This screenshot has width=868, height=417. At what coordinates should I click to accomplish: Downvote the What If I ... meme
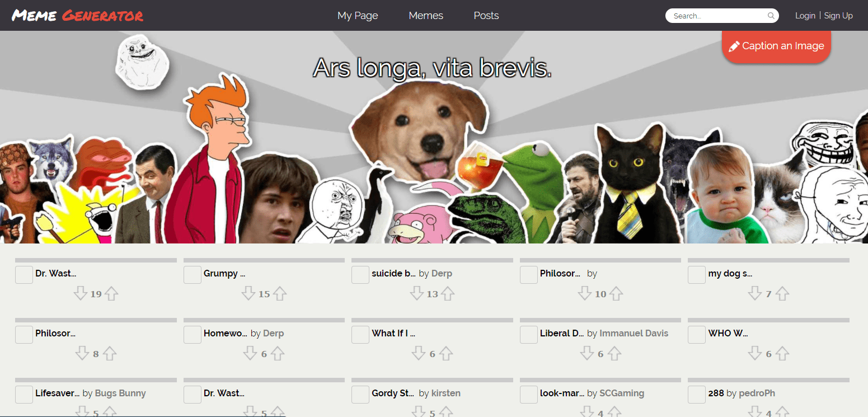click(x=419, y=353)
